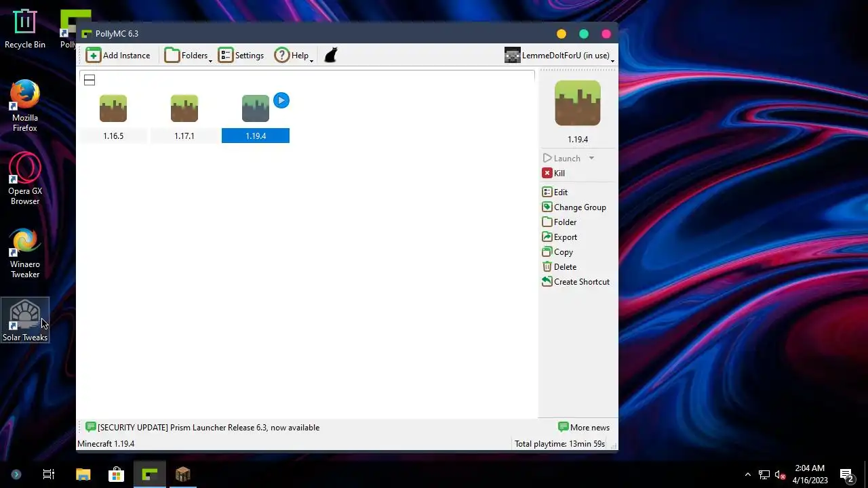Click the highlighted 1.19.4 instance label
This screenshot has height=488, width=868.
256,136
